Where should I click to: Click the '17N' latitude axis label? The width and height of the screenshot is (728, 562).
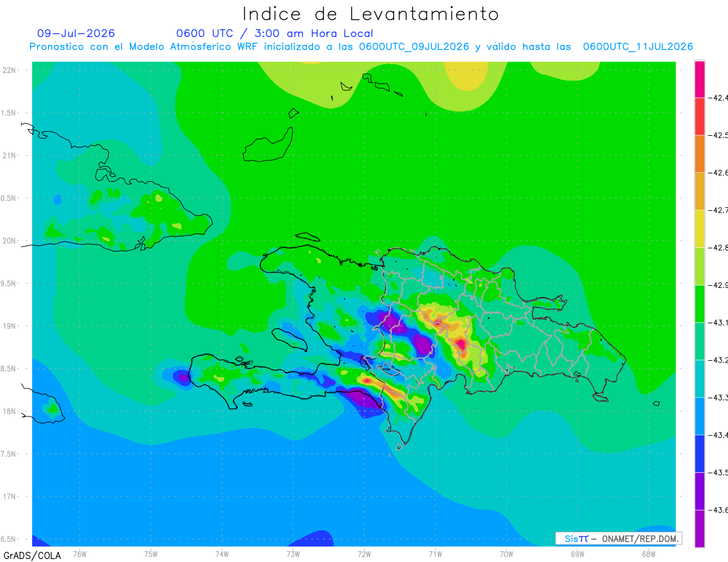tap(9, 497)
